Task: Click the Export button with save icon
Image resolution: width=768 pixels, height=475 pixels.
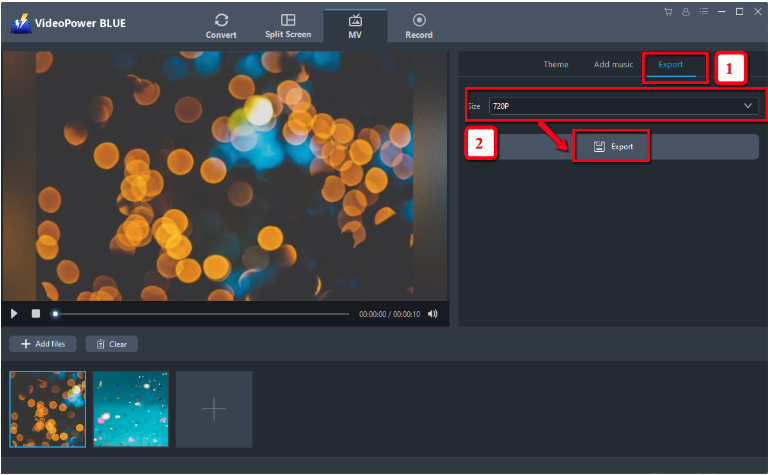Action: [613, 146]
